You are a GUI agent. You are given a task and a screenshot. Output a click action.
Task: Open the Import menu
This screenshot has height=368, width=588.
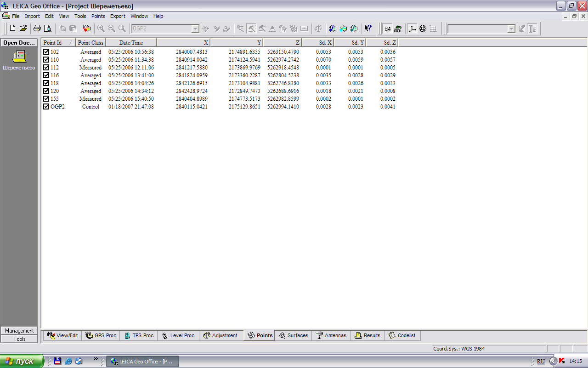pyautogui.click(x=32, y=16)
